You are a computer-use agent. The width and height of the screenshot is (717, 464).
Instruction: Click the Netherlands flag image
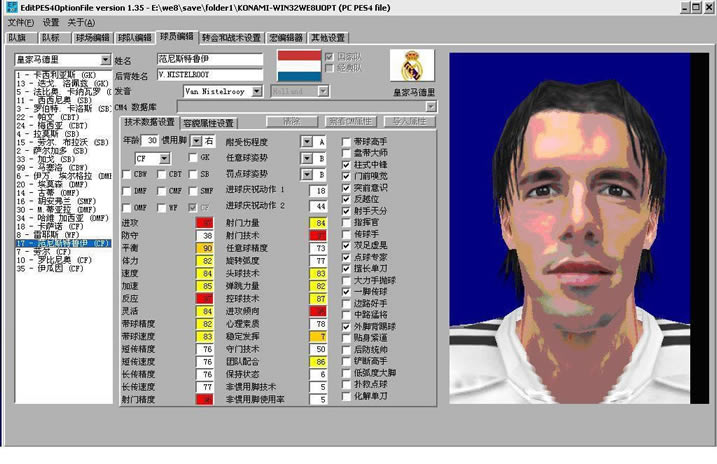(297, 67)
